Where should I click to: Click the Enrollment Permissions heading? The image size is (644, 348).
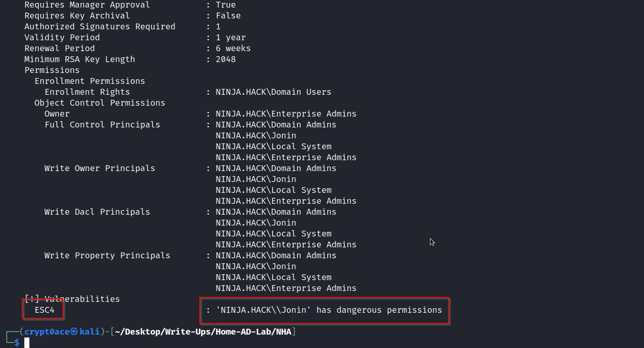pos(90,81)
